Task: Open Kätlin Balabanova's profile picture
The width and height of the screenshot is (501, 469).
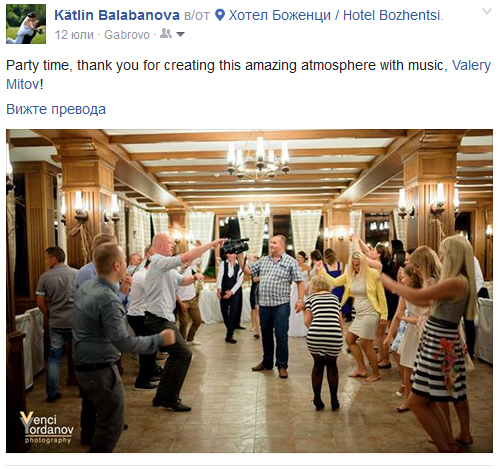Action: (x=26, y=24)
